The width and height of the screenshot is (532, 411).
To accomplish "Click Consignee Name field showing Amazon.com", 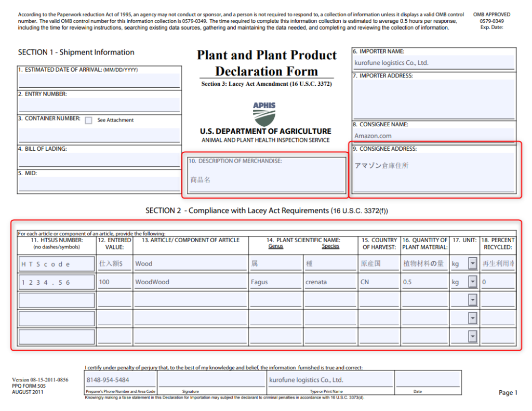I will (x=433, y=136).
